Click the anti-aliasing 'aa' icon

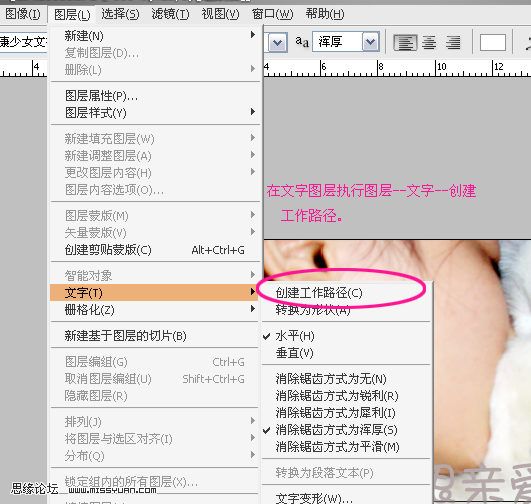[302, 42]
